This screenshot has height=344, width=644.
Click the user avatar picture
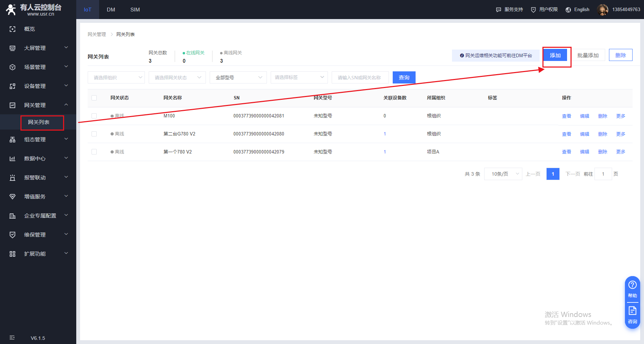(x=602, y=10)
